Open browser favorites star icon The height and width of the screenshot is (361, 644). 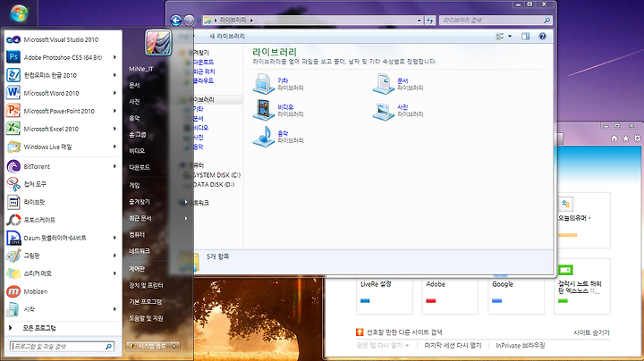coord(626,139)
